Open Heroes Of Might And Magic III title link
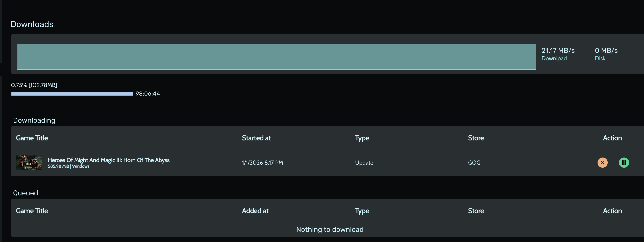The image size is (644, 242). [109, 160]
